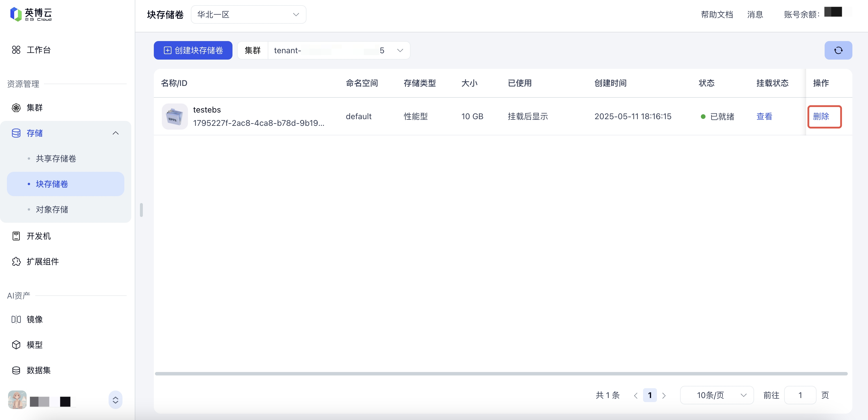The image size is (868, 420).
Task: Click the horizontal table scrollbar
Action: [501, 373]
